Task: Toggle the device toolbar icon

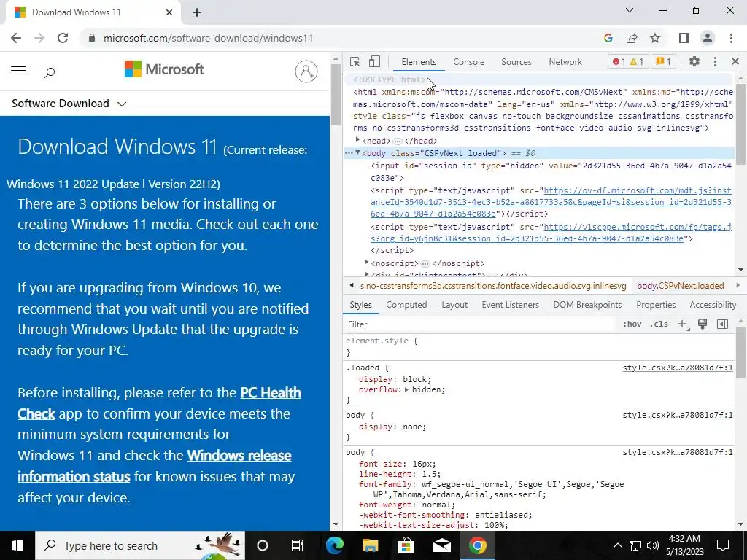Action: point(374,61)
